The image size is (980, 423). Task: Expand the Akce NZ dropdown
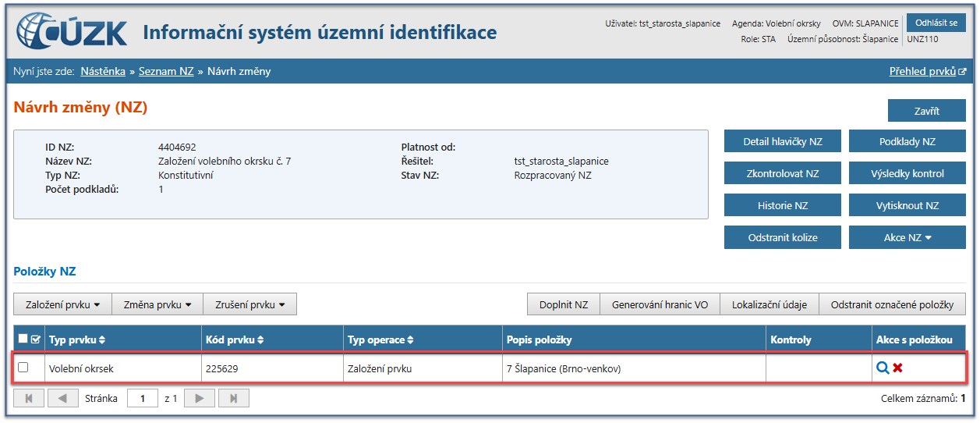coord(907,237)
